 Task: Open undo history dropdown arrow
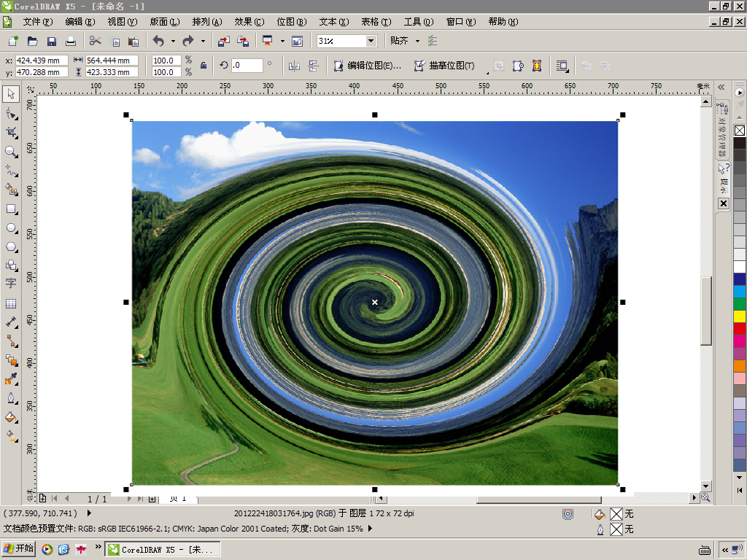(173, 41)
